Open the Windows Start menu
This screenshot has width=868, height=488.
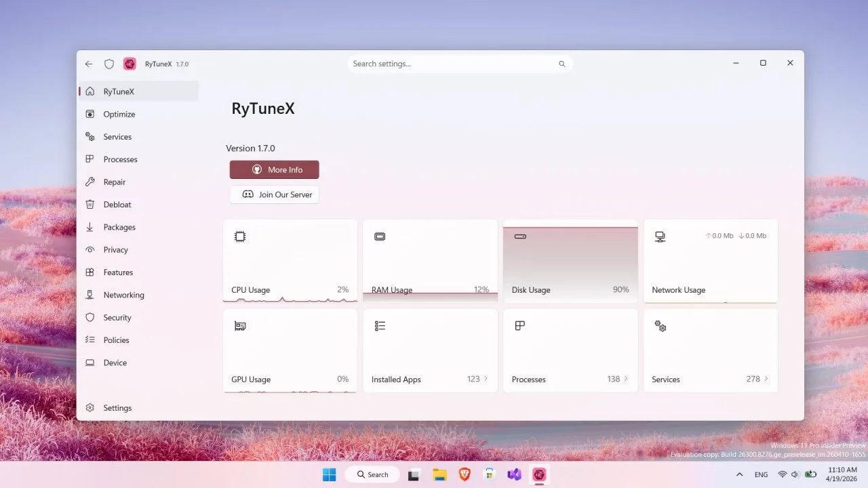tap(329, 474)
